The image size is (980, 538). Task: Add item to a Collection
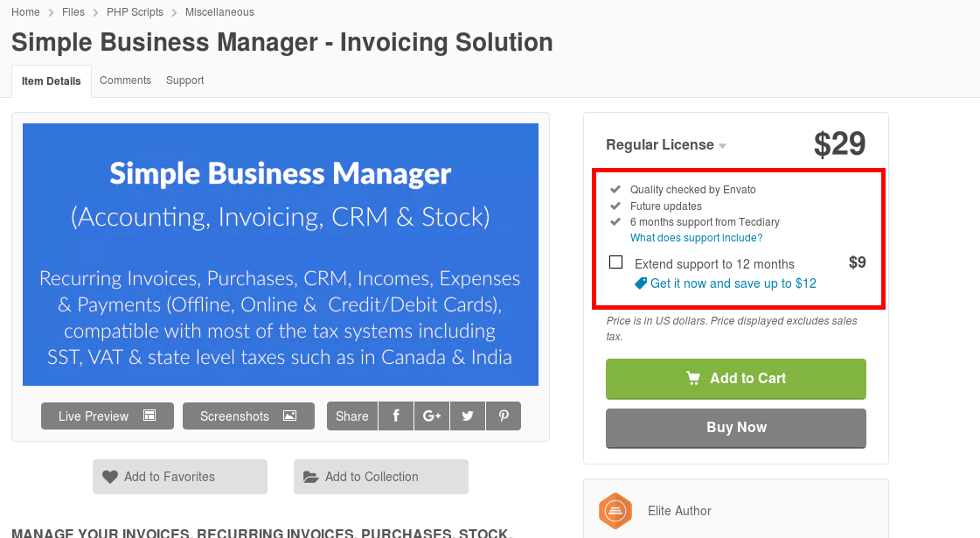click(x=380, y=477)
